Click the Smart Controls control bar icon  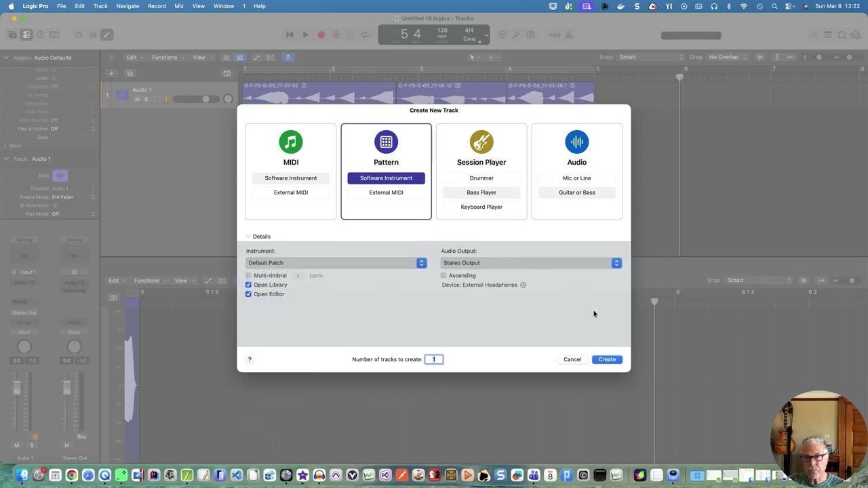tap(79, 35)
